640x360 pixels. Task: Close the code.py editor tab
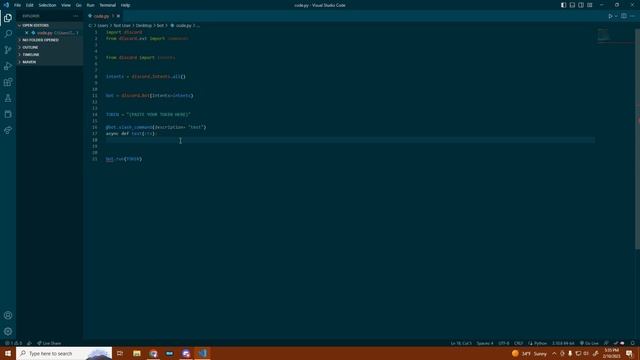[118, 16]
